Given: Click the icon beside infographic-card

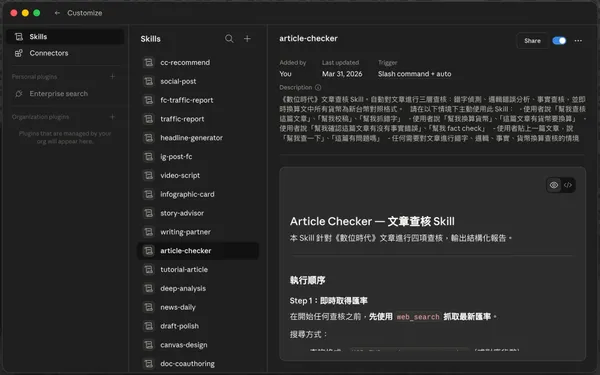Looking at the screenshot, I should [x=148, y=194].
